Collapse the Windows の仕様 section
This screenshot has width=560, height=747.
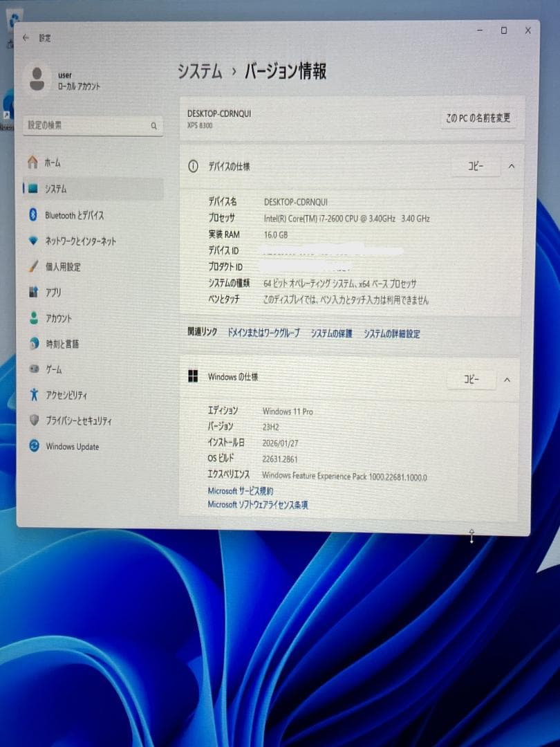(507, 379)
